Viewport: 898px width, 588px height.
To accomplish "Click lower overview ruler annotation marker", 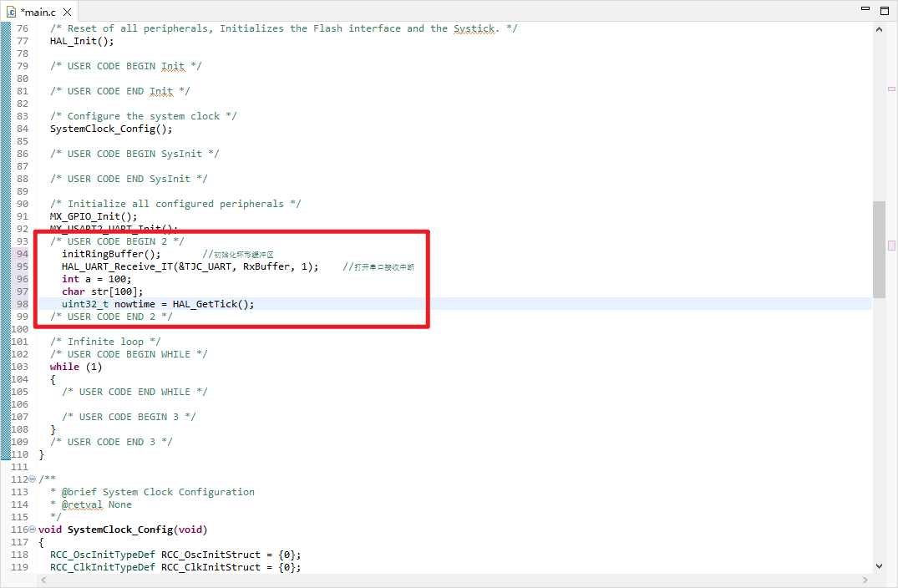I will click(891, 246).
